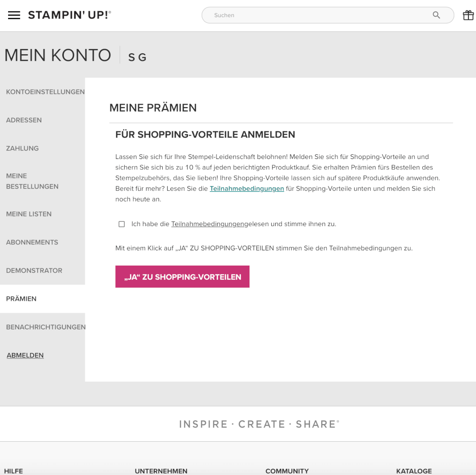The width and height of the screenshot is (476, 475).
Task: Click the Hilfe footer heading
Action: [13, 471]
